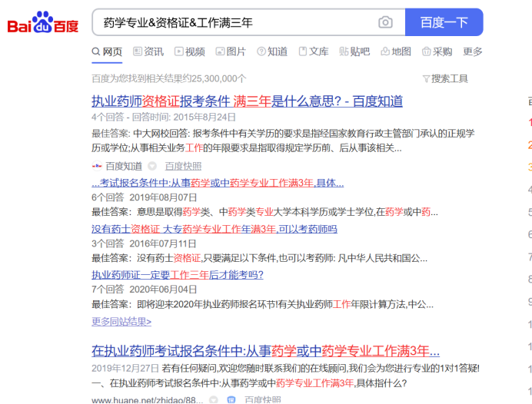Click the 百度知道 source icon

coord(97,166)
